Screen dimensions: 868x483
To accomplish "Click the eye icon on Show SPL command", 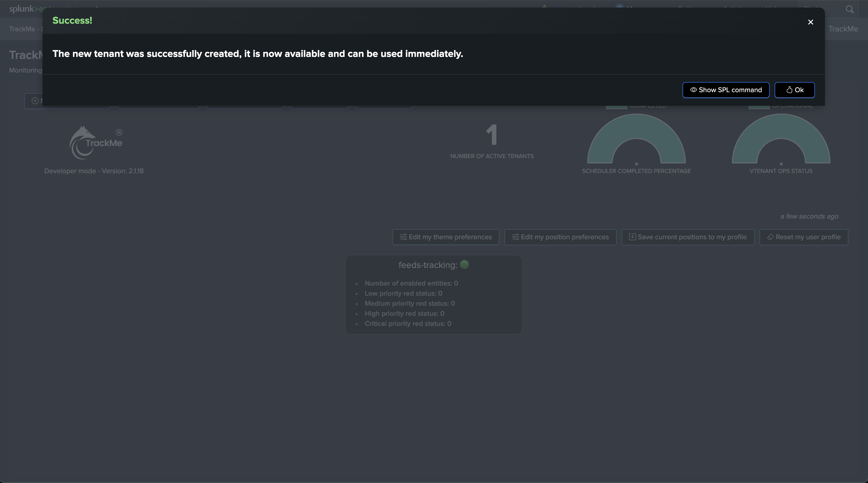I will click(x=693, y=90).
